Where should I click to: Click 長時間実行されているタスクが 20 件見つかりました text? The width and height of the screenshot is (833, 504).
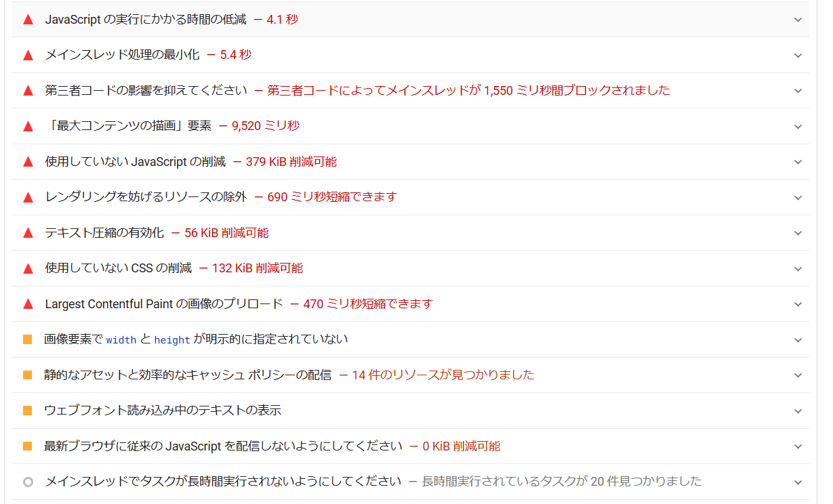561,482
